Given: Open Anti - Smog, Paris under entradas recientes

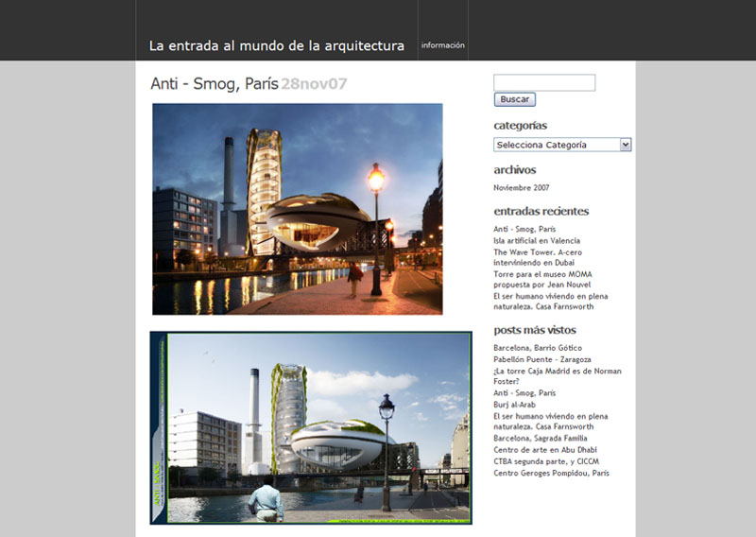Looking at the screenshot, I should (x=524, y=229).
